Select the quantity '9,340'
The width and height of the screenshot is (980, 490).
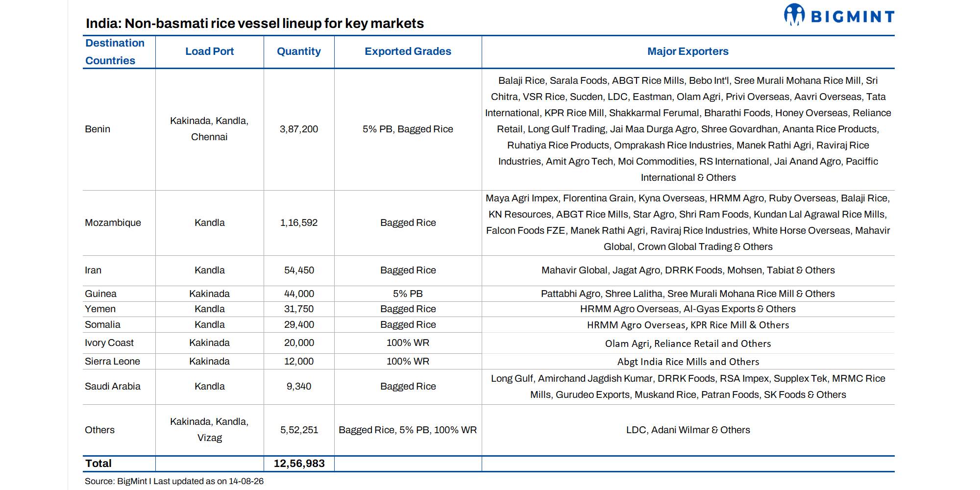pyautogui.click(x=299, y=386)
